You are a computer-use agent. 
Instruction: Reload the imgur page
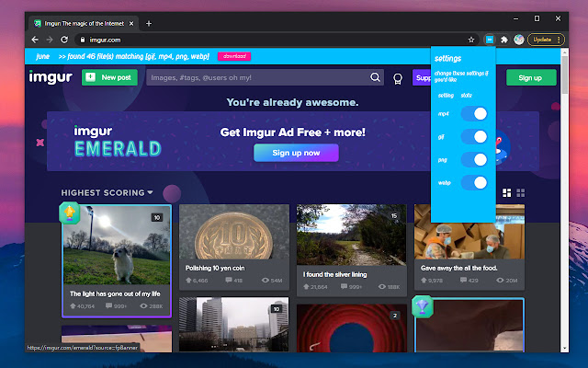64,40
